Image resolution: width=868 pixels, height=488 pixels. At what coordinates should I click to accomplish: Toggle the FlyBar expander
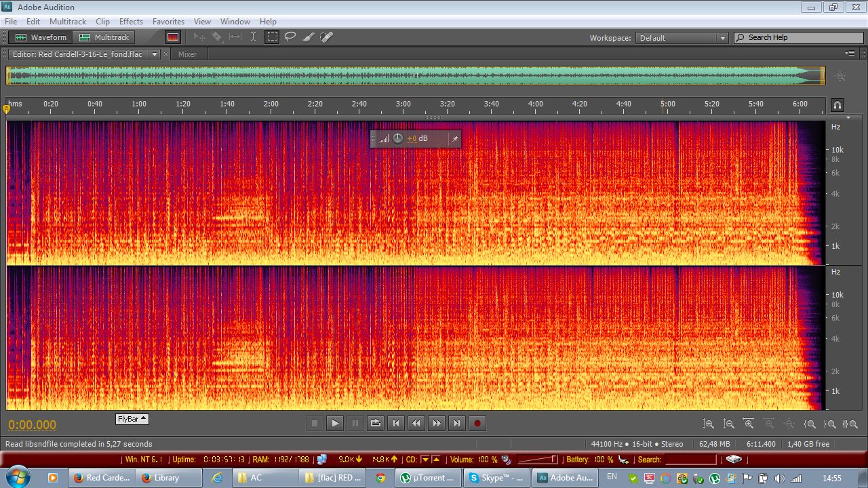pyautogui.click(x=132, y=419)
